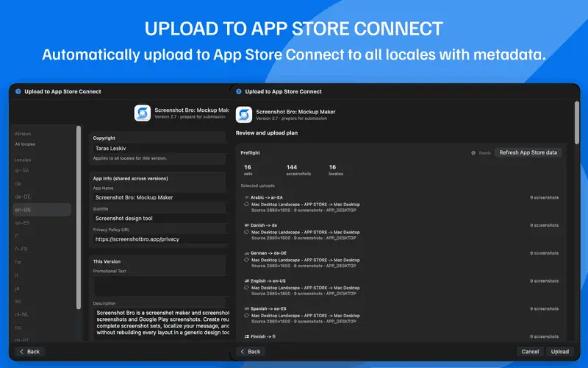Image resolution: width=588 pixels, height=368 pixels.
Task: Click the Arabic flag icon in the upload list
Action: [247, 197]
